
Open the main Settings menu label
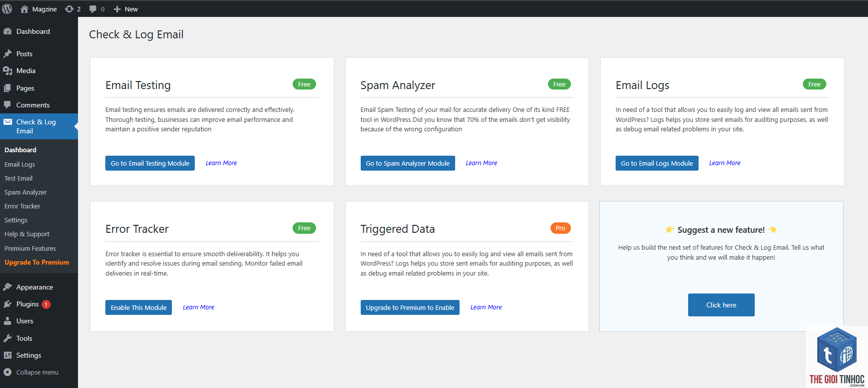click(x=29, y=355)
